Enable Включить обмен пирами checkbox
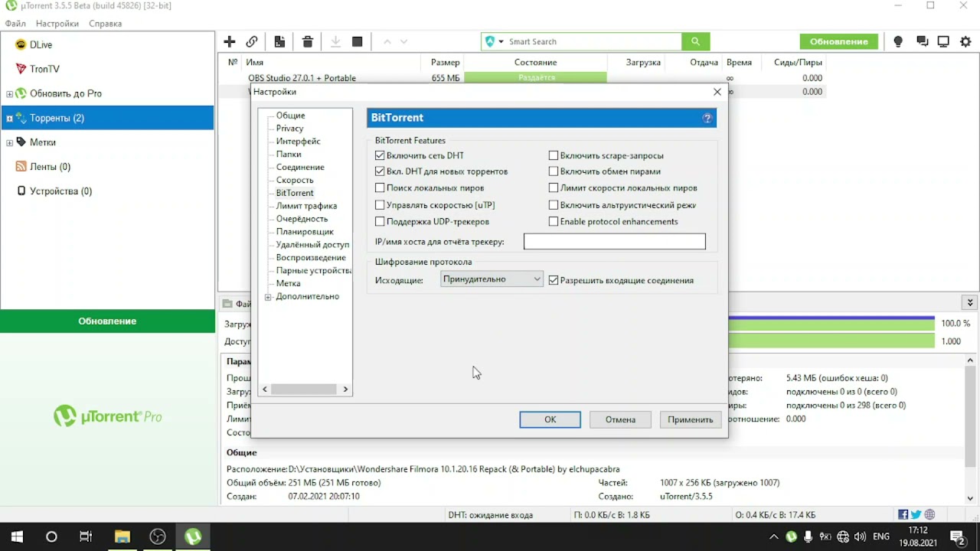The height and width of the screenshot is (551, 980). [x=554, y=171]
